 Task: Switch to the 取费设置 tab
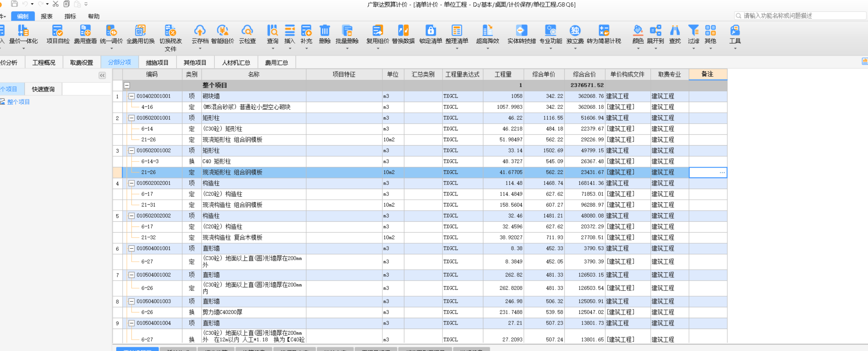pos(81,62)
